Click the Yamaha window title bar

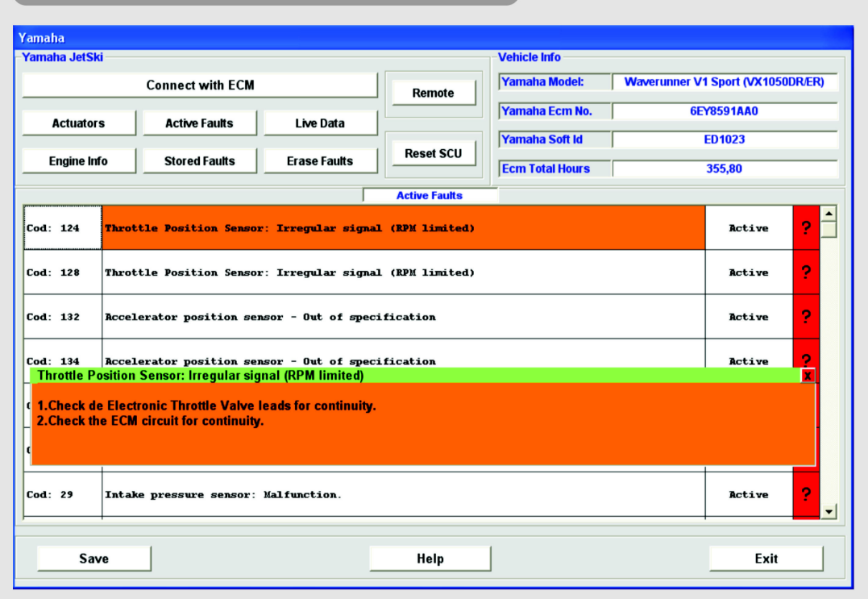click(x=434, y=38)
